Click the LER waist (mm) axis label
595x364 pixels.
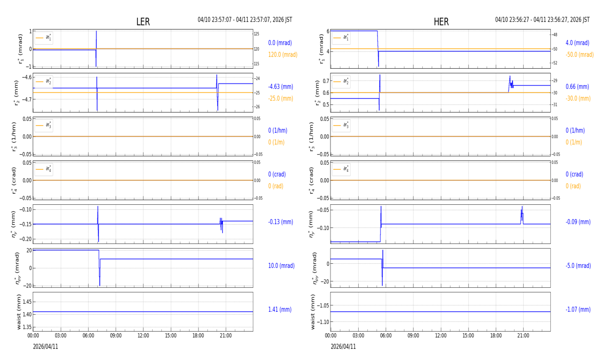19,312
